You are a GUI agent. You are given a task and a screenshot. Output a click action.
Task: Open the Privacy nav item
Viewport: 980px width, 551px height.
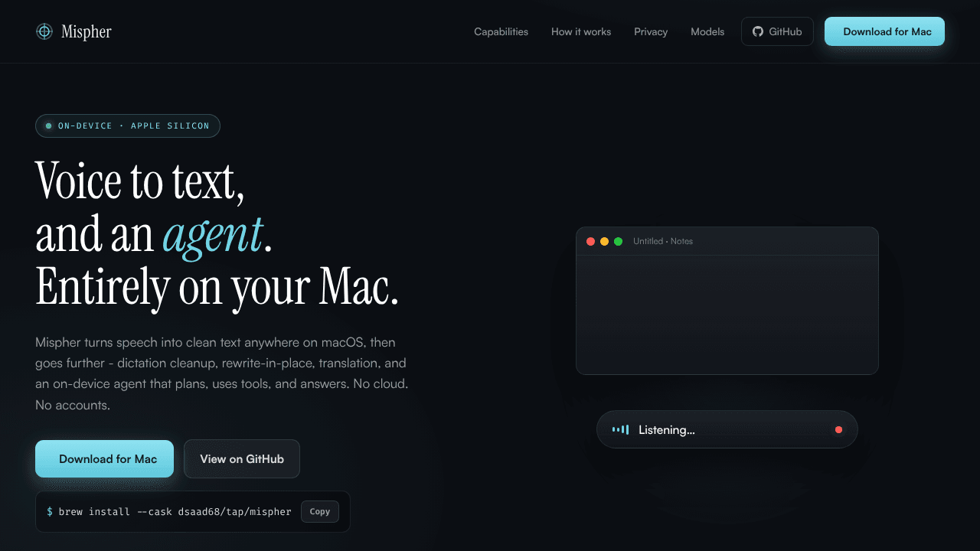click(x=651, y=31)
